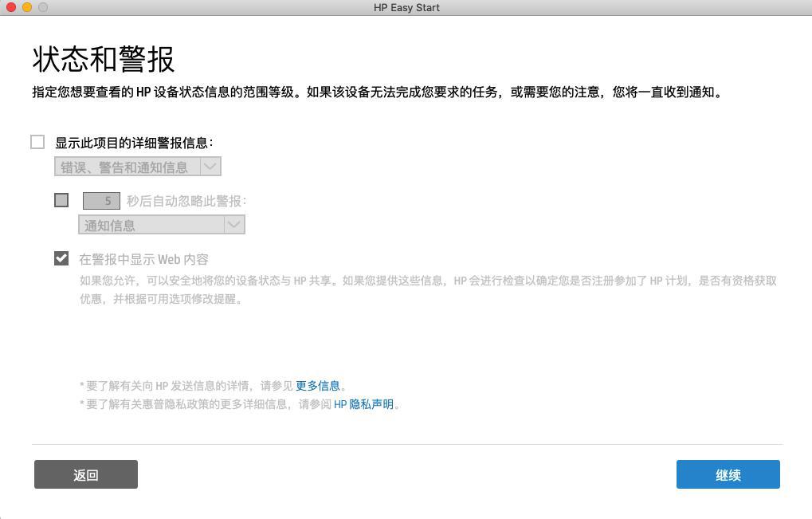Click the 返回 button
This screenshot has width=812, height=519.
86,474
